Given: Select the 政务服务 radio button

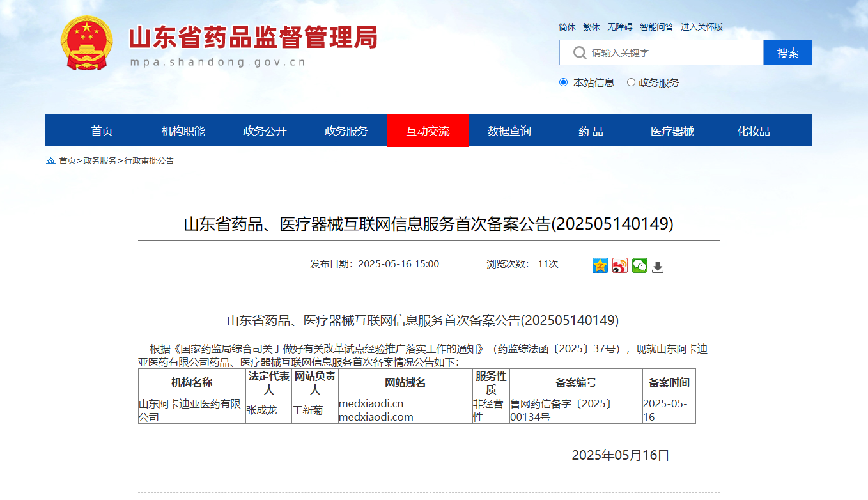Looking at the screenshot, I should 631,82.
